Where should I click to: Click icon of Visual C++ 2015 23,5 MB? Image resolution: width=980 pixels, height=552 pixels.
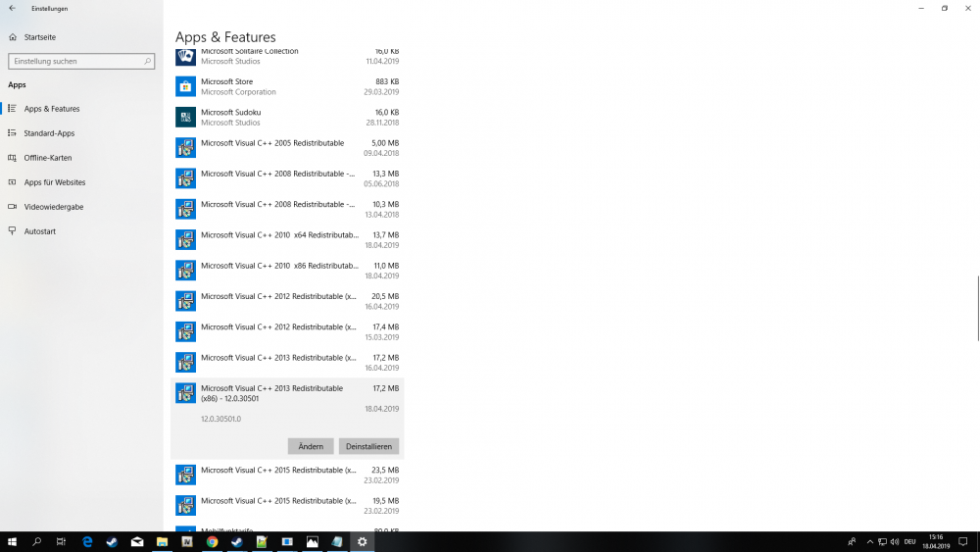185,475
